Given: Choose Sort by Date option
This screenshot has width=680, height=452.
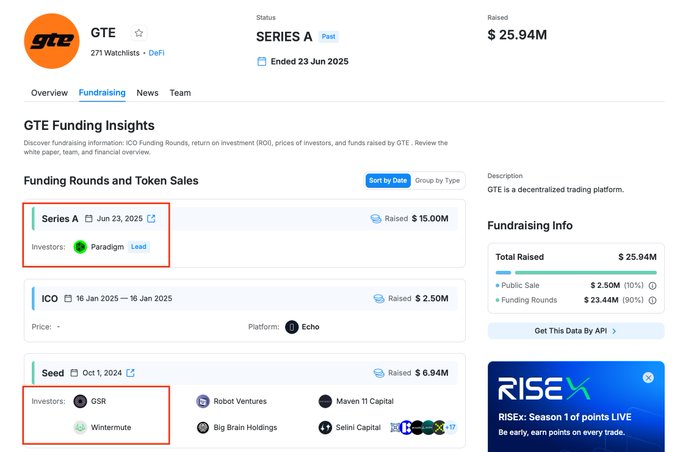Looking at the screenshot, I should pyautogui.click(x=388, y=180).
